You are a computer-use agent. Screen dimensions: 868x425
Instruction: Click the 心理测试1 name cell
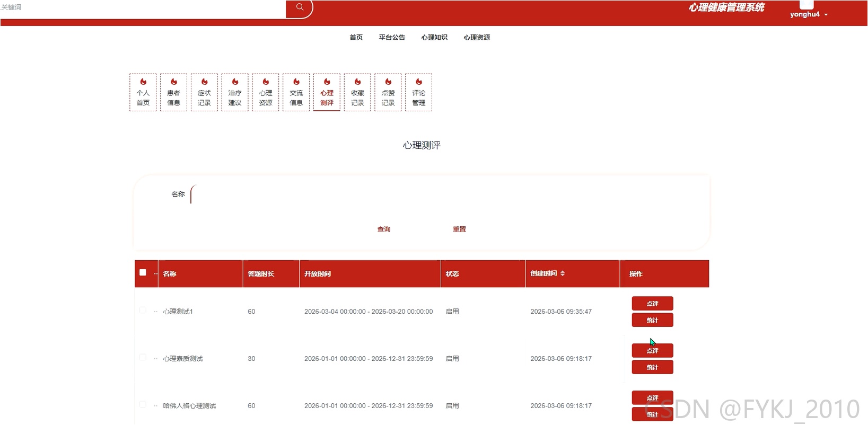pyautogui.click(x=178, y=312)
